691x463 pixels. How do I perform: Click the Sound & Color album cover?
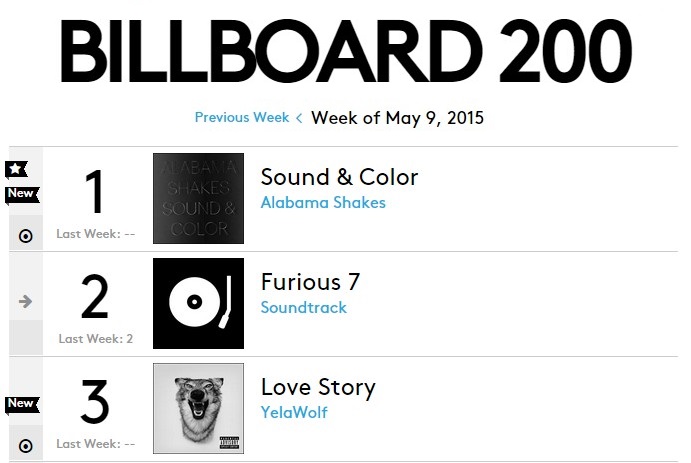click(x=198, y=198)
